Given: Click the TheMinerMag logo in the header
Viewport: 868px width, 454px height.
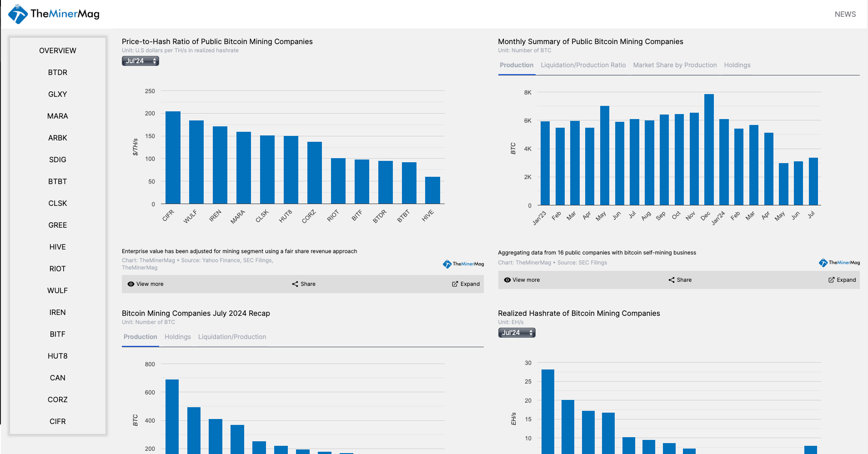Looking at the screenshot, I should (53, 14).
